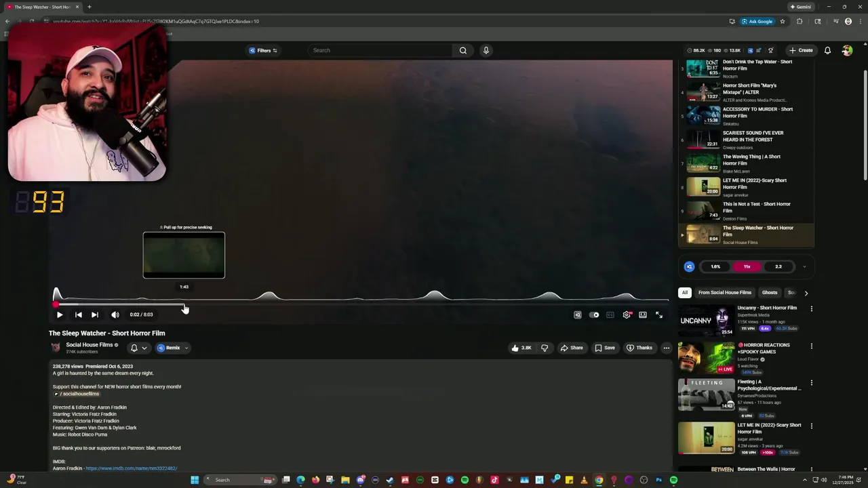The image size is (868, 488).
Task: Click the search magnifier button
Action: [x=463, y=50]
